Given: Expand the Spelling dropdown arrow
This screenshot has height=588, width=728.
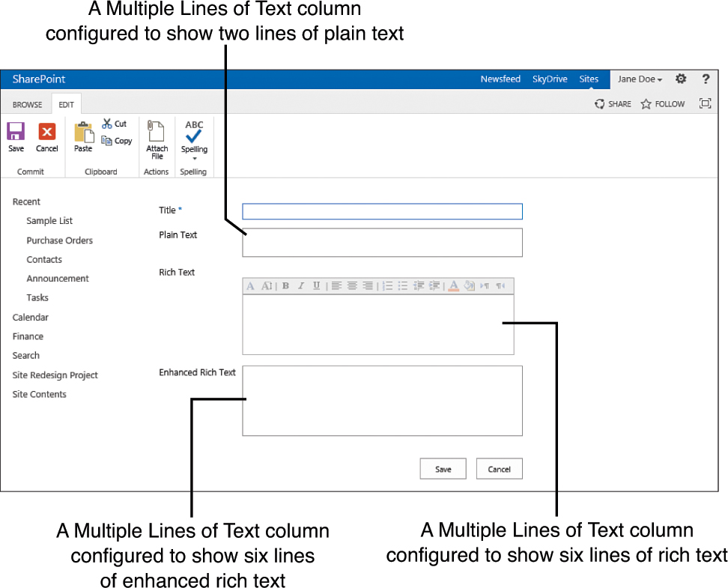Looking at the screenshot, I should click(x=195, y=158).
